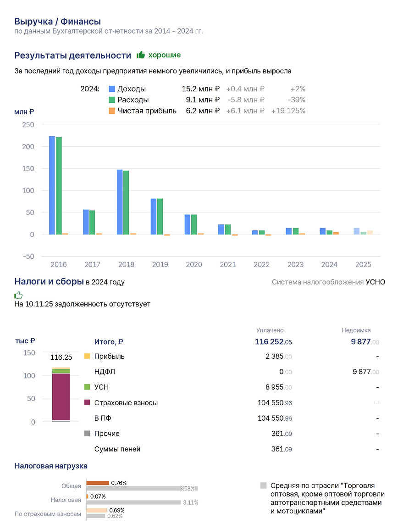Screen dimensions: 420x529
Task: Click the green thumbs-up icon beside хорошие
Action: tap(141, 55)
